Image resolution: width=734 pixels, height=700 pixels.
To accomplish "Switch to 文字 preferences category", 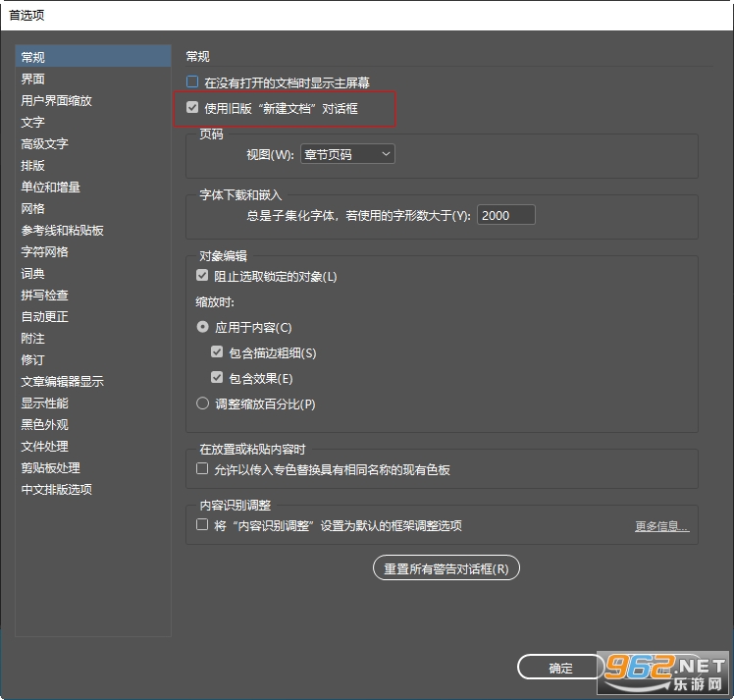I will pos(93,122).
